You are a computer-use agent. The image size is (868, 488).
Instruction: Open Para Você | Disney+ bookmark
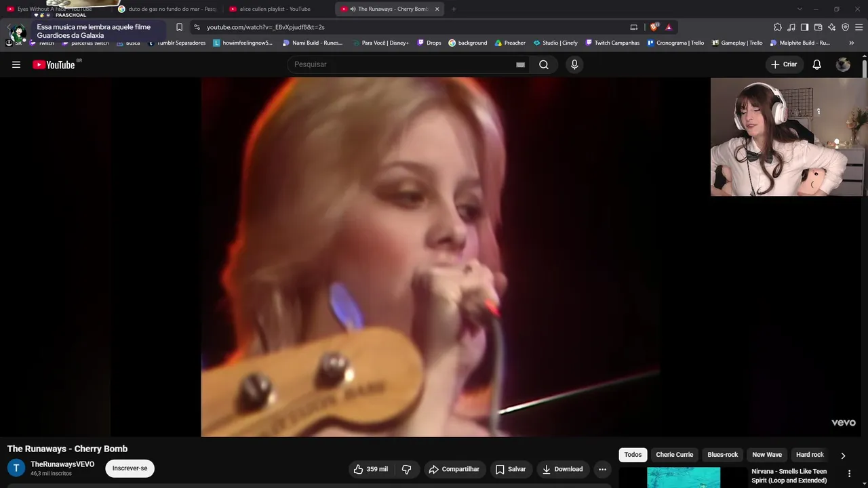coord(380,43)
